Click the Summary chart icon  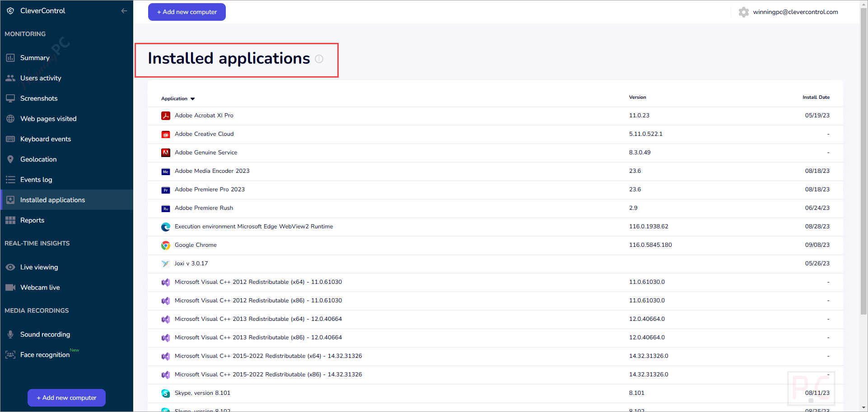[x=10, y=58]
